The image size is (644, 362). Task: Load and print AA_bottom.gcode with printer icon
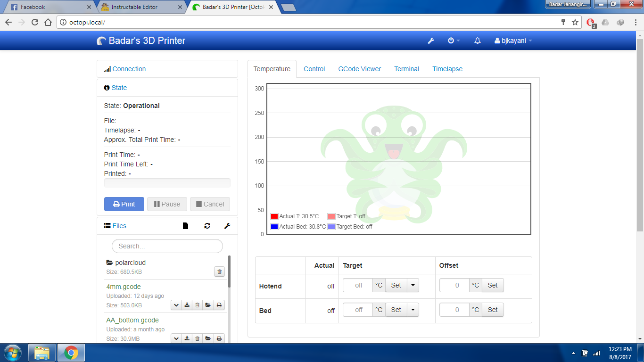(219, 338)
